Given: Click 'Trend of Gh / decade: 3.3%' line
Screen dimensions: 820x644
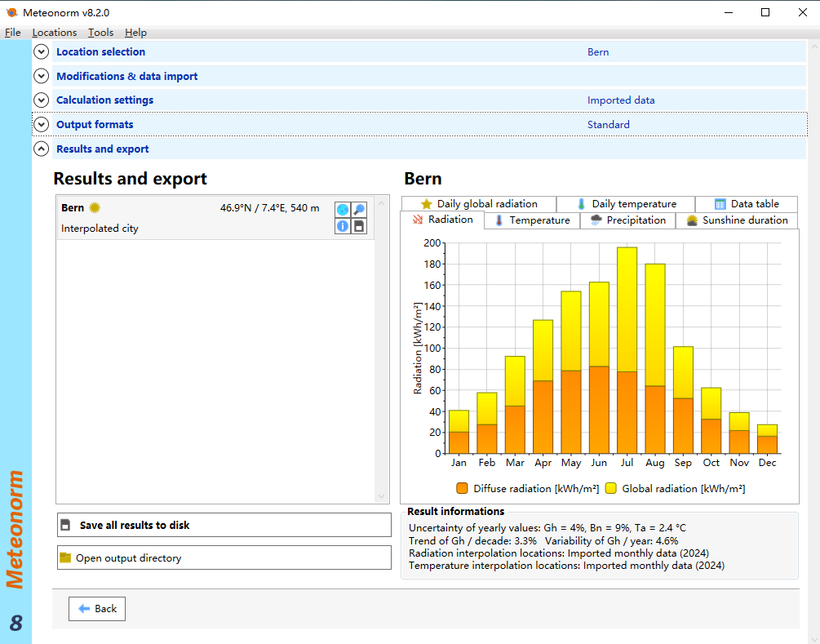Looking at the screenshot, I should (x=472, y=541).
